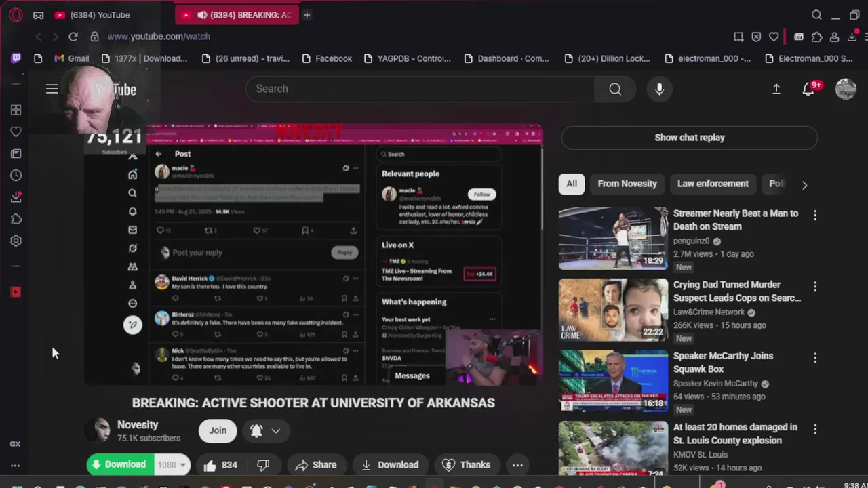Play the Crying Dad Turned Murder Suspect thumbnail

pos(613,310)
